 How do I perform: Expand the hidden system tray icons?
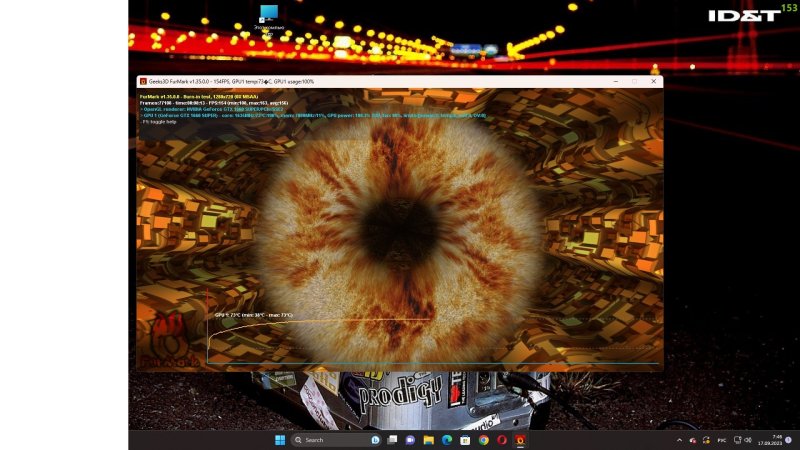[679, 440]
